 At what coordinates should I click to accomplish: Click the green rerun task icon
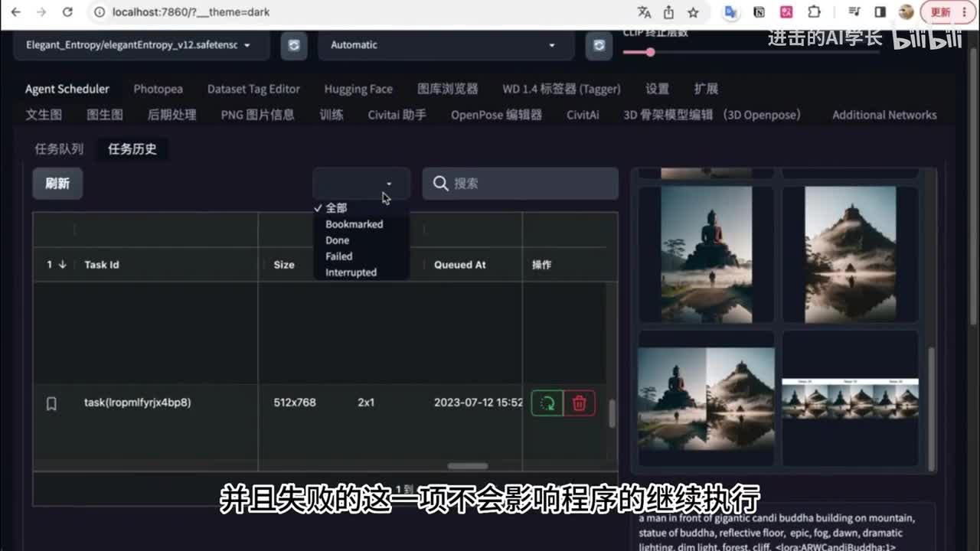[547, 403]
